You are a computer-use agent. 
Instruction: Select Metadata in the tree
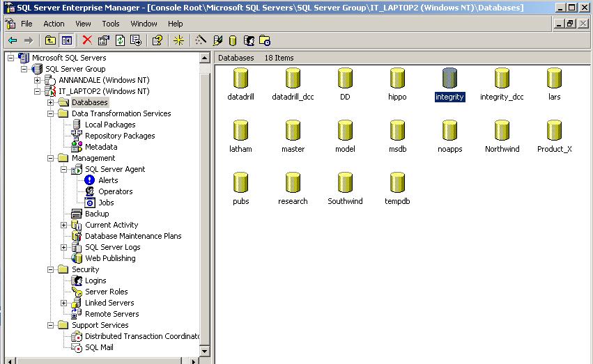(101, 147)
